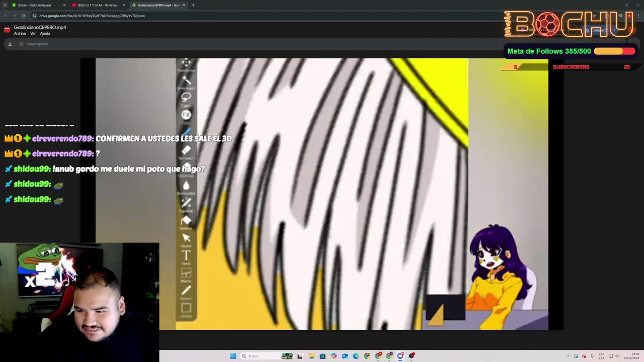Reload the Drive page
644x362 pixels.
point(23,16)
